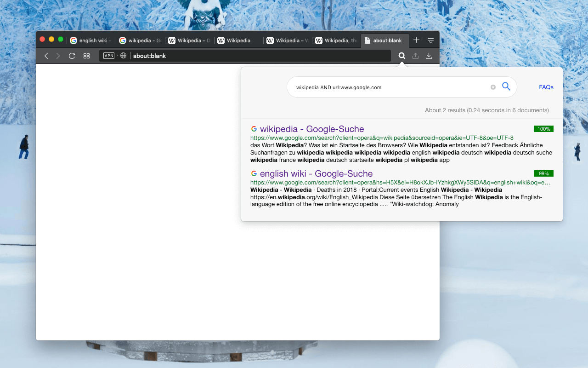
Task: Open 'english wiki - Google-Suche' result
Action: [316, 174]
